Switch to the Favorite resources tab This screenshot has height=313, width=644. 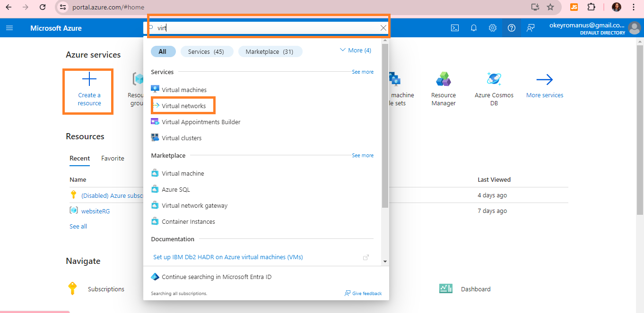click(x=113, y=158)
